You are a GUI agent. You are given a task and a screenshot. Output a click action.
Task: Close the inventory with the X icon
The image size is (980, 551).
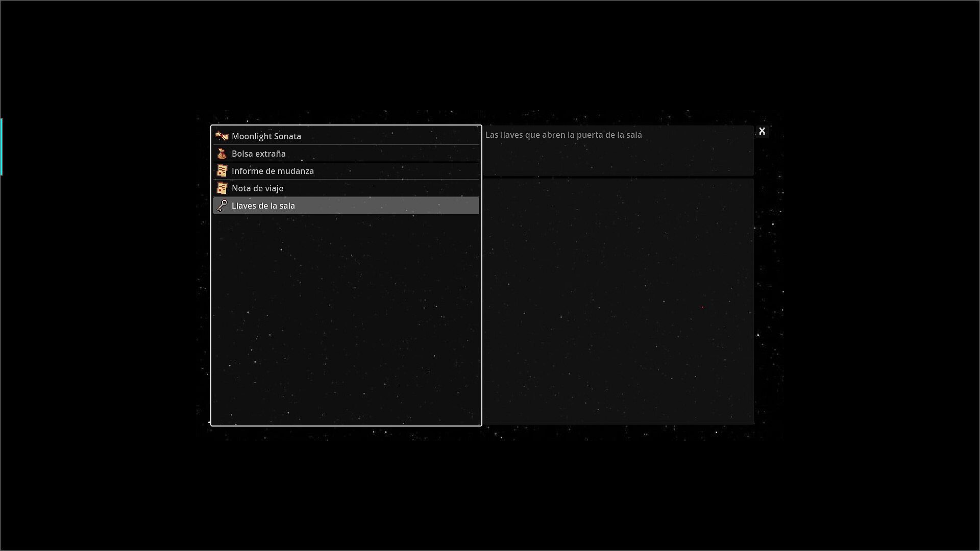pos(762,132)
